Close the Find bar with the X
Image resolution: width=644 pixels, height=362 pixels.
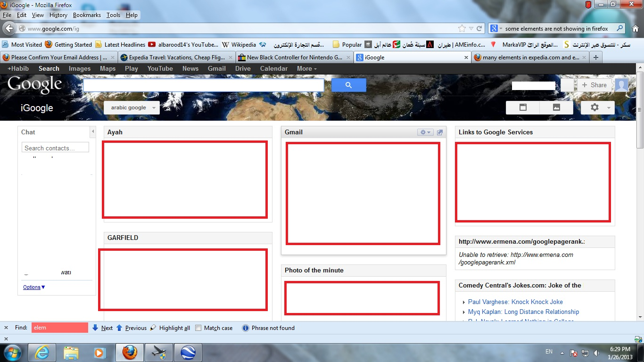pos(7,328)
